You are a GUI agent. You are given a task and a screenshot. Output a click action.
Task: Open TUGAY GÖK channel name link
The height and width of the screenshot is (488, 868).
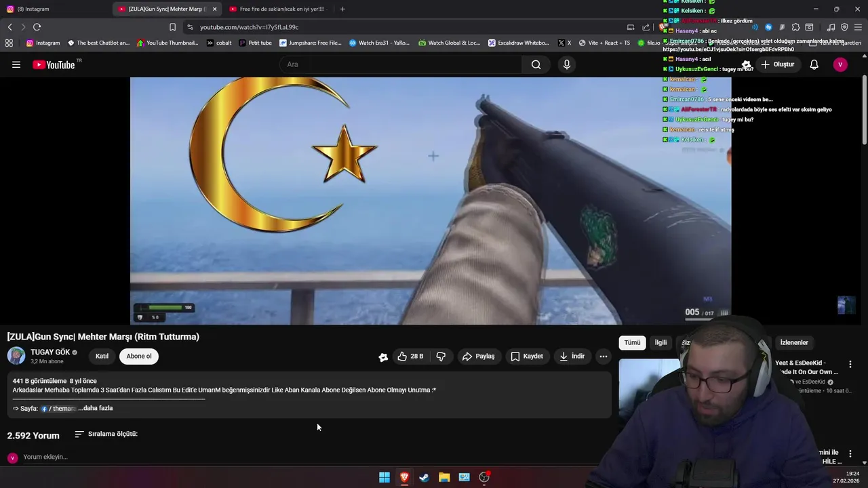pos(50,352)
